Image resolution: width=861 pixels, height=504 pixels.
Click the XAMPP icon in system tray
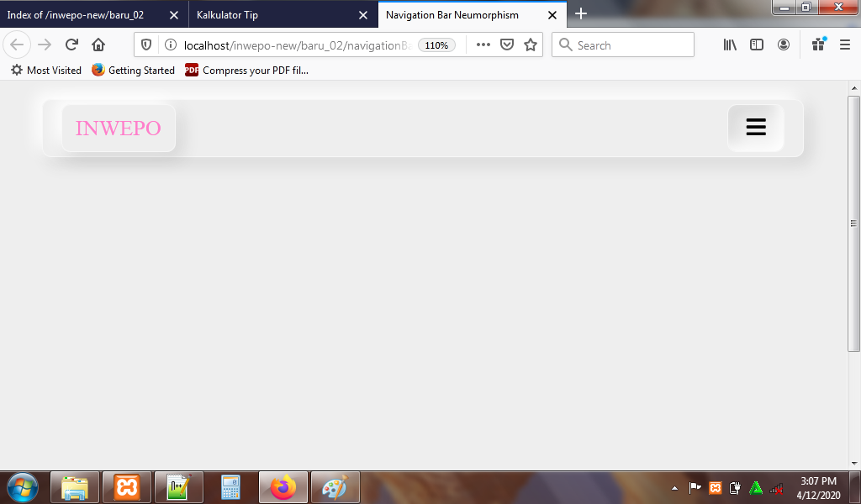coord(715,488)
